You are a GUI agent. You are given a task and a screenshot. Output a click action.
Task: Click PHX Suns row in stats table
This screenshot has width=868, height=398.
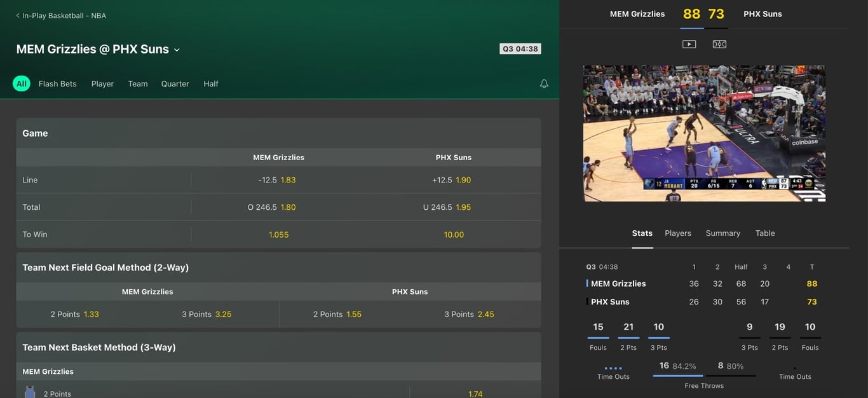click(x=702, y=302)
